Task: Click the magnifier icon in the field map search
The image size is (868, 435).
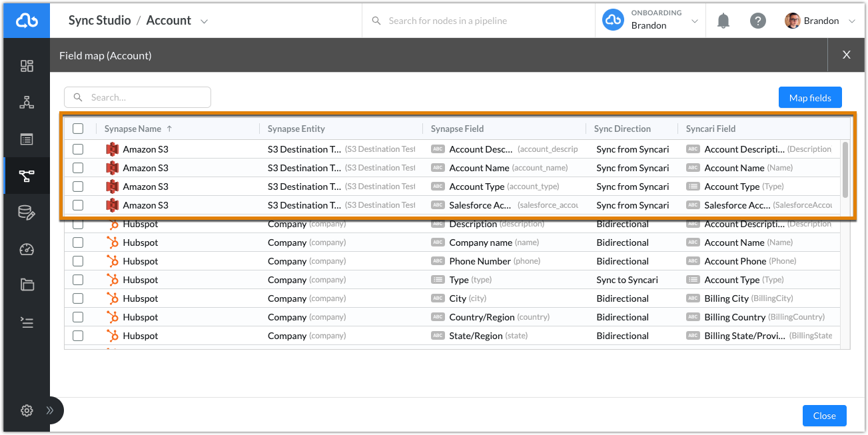Action: click(78, 97)
